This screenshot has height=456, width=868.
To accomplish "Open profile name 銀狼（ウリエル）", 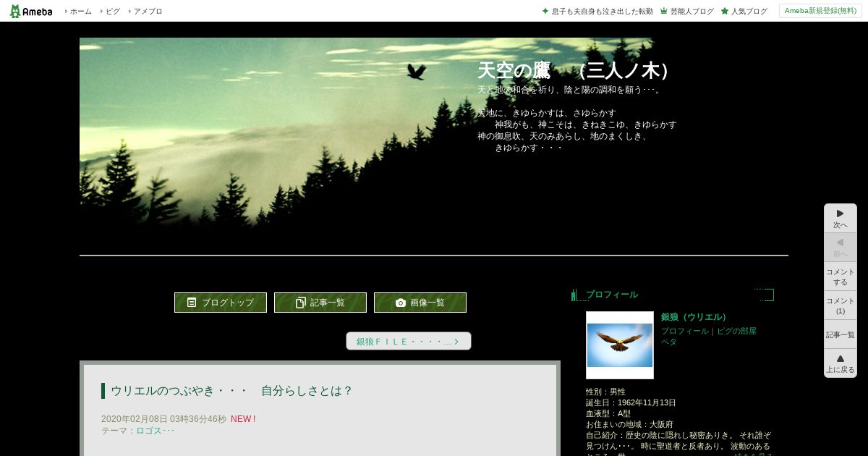I will click(696, 317).
